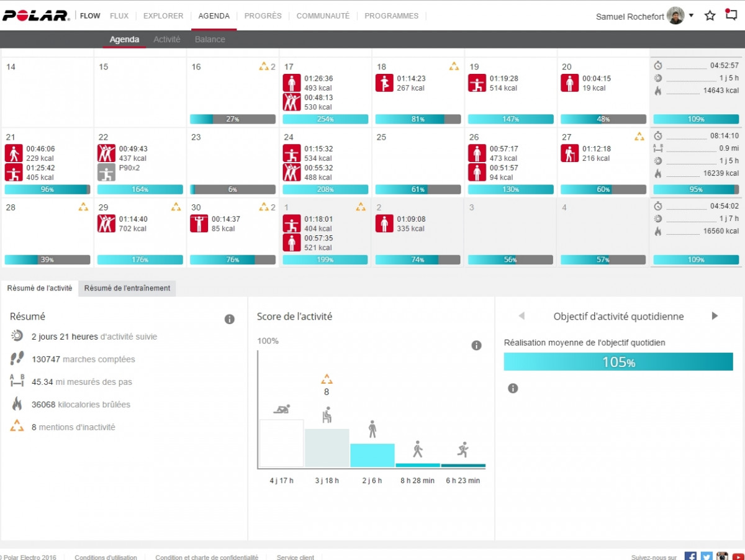
Task: Go to previous daily objective with left arrow
Action: [521, 316]
